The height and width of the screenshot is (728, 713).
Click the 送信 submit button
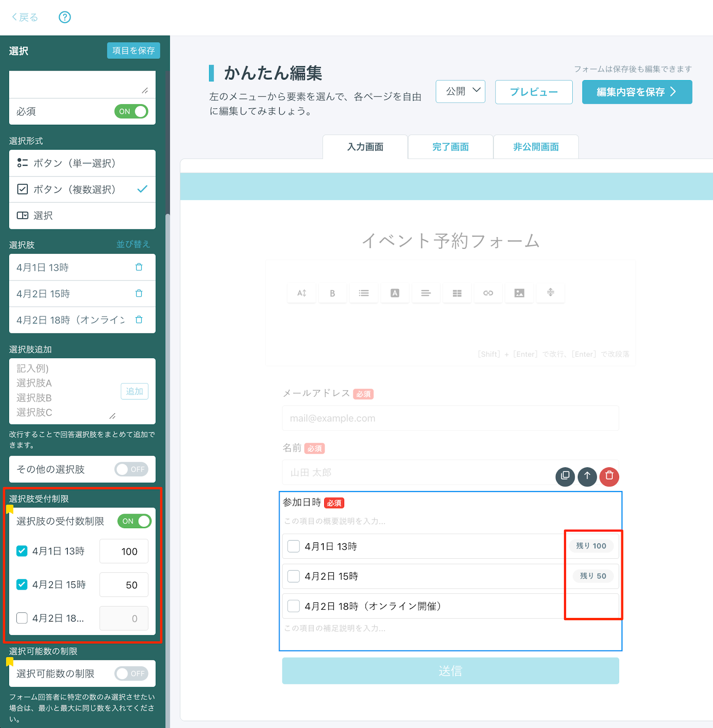pos(451,671)
